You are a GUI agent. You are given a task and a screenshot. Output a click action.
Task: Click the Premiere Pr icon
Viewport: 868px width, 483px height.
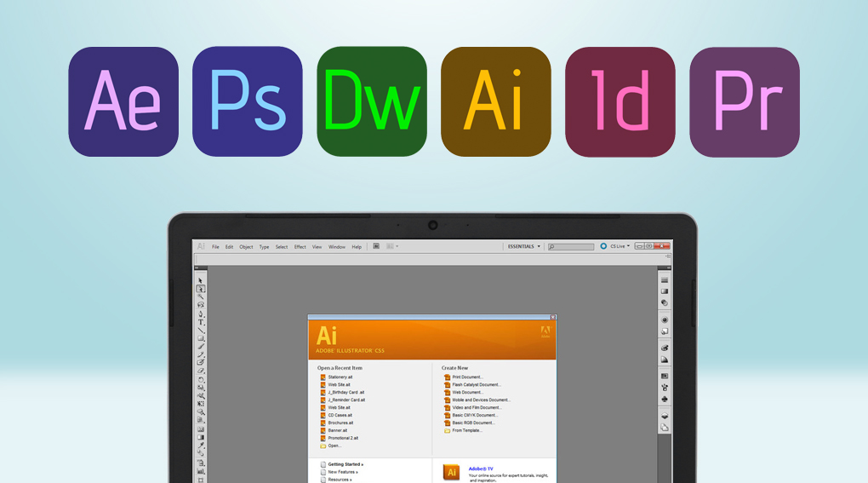[745, 101]
